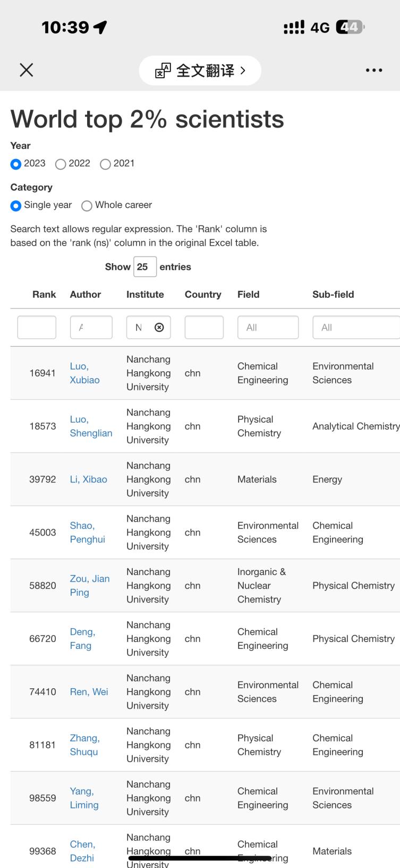Open the Sub-field filter dropdown

356,328
